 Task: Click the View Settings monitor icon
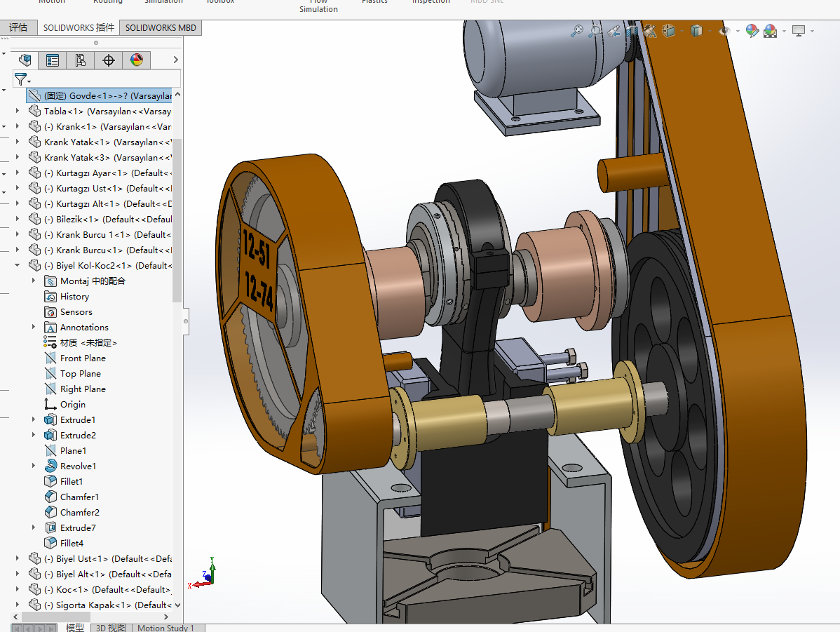click(x=799, y=31)
